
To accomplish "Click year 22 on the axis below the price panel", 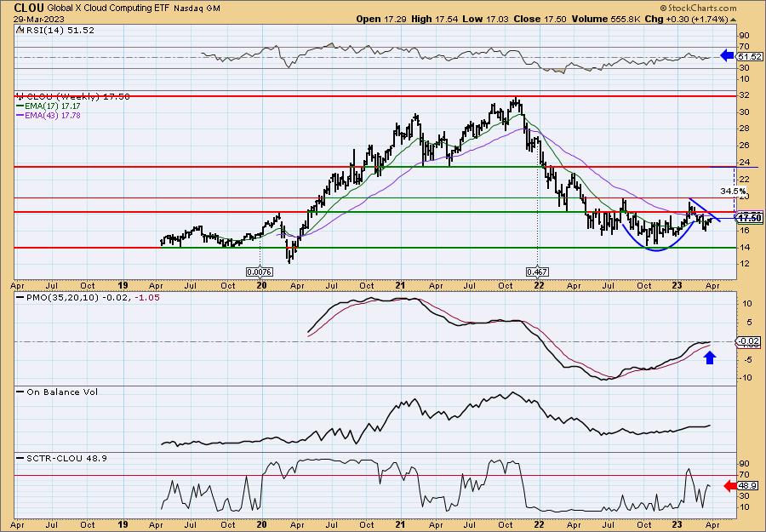I will [539, 285].
